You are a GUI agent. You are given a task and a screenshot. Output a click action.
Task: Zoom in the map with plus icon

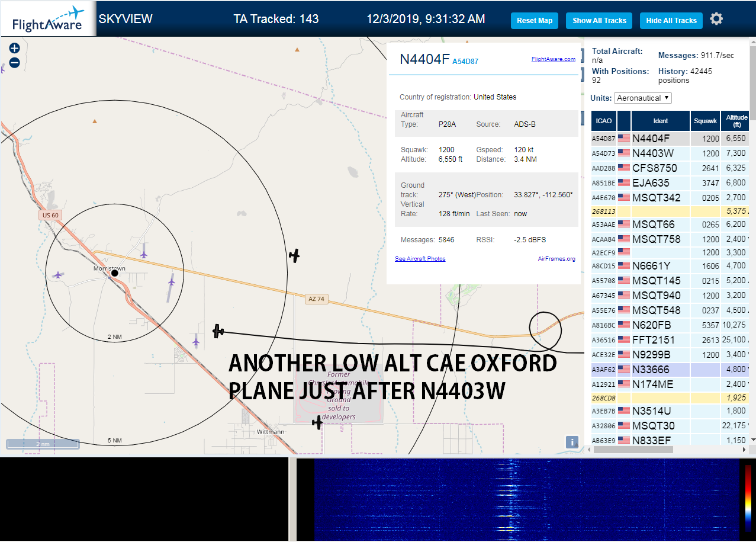[x=14, y=49]
